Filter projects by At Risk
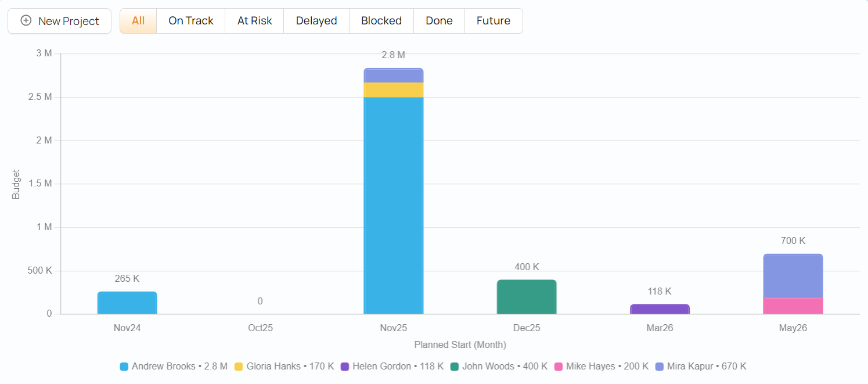The height and width of the screenshot is (384, 868). pos(254,21)
